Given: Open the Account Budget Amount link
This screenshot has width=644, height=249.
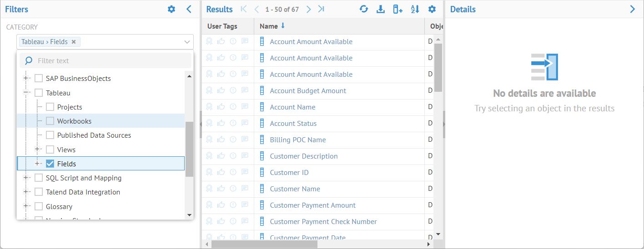Looking at the screenshot, I should (308, 91).
